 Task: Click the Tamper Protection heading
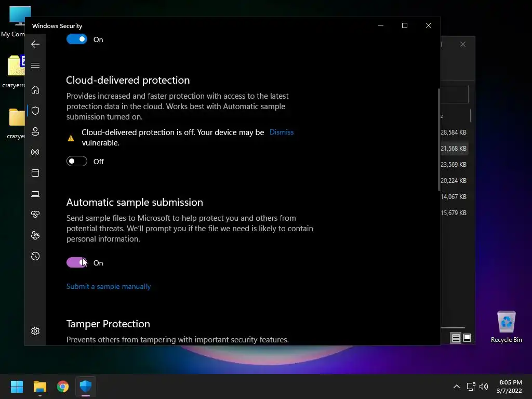tap(108, 324)
